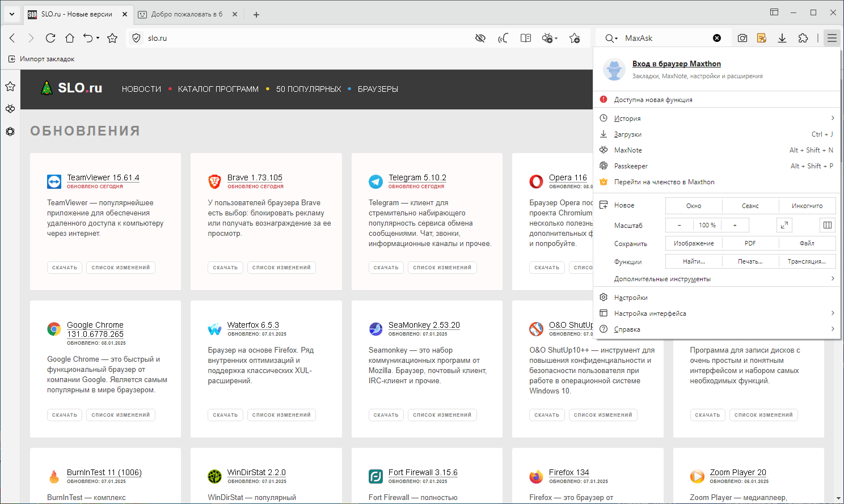
Task: Toggle the crossed-eye privacy icon in address bar
Action: [480, 38]
